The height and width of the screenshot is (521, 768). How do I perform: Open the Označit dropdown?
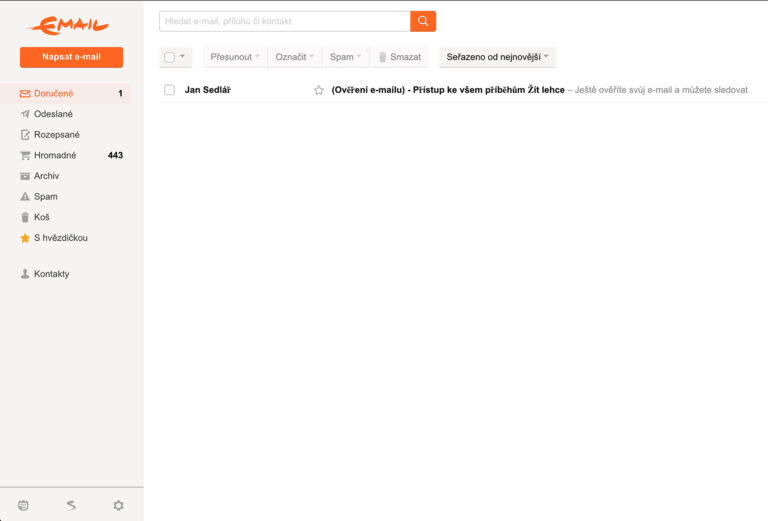[294, 57]
